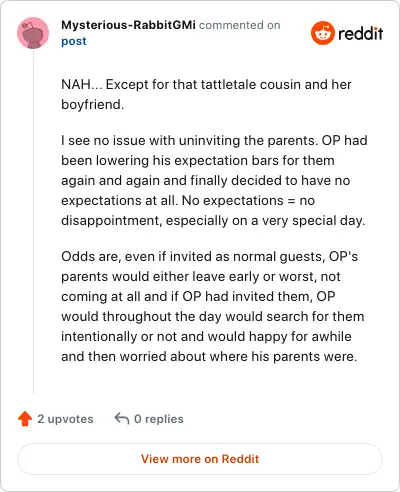Follow the blue "post" link
This screenshot has height=492, width=400.
[x=74, y=41]
